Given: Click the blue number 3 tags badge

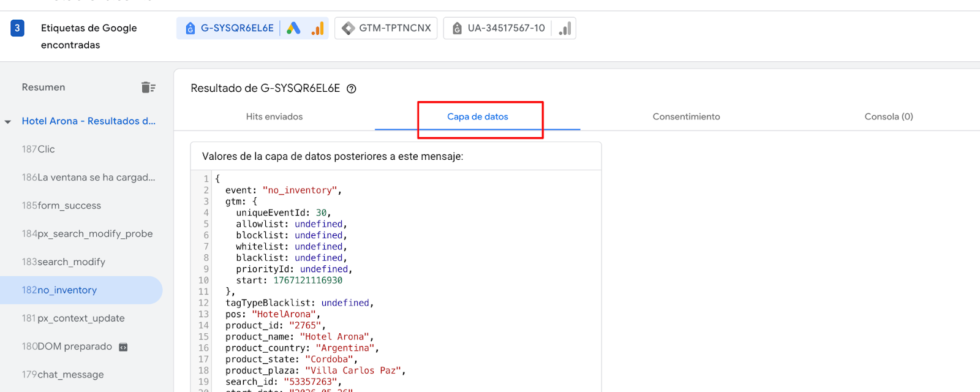Looking at the screenshot, I should click(x=17, y=28).
